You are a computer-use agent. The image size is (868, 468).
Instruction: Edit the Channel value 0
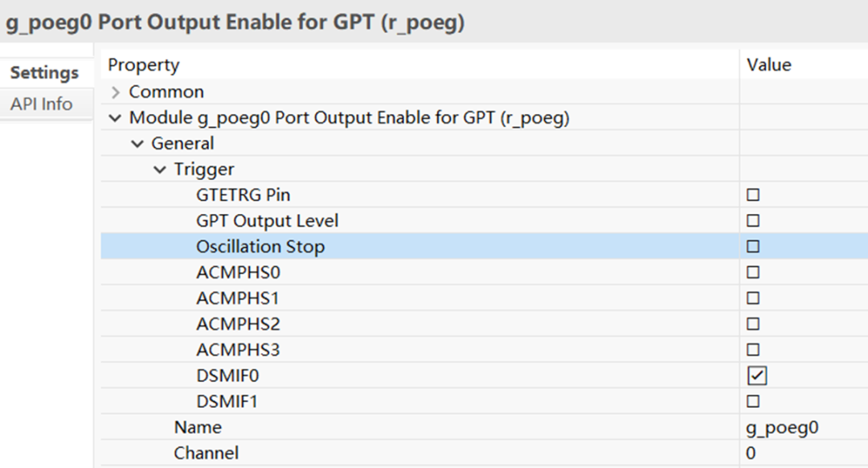[x=751, y=453]
